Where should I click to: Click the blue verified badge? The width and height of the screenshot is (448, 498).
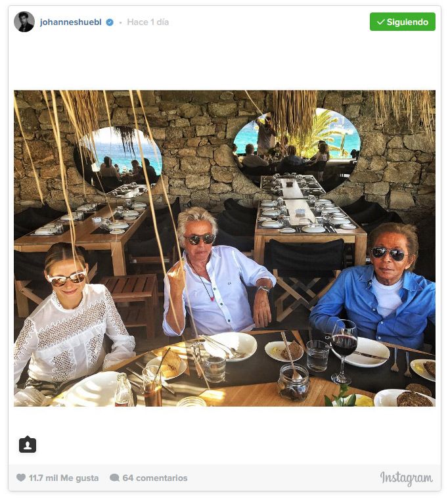tap(110, 22)
